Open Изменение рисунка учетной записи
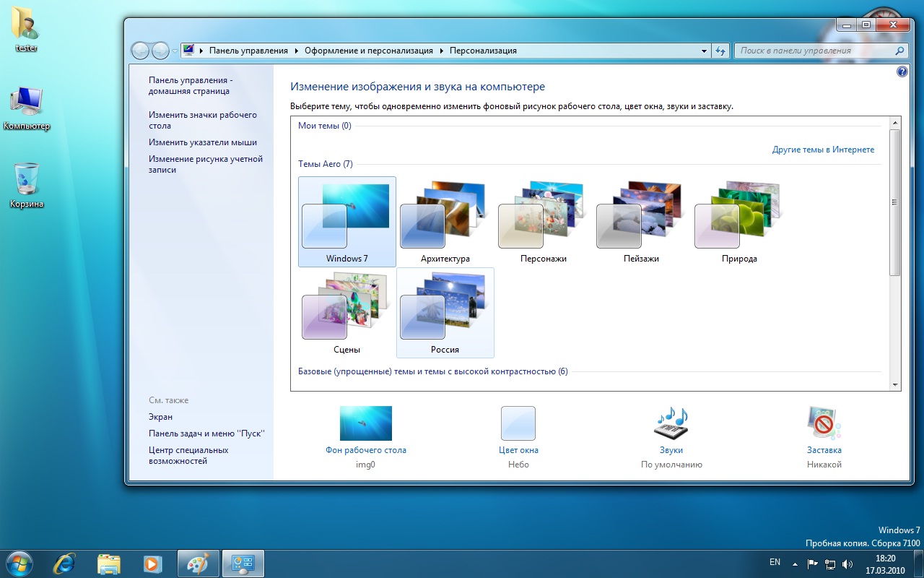Viewport: 924px width, 578px height. point(206,164)
